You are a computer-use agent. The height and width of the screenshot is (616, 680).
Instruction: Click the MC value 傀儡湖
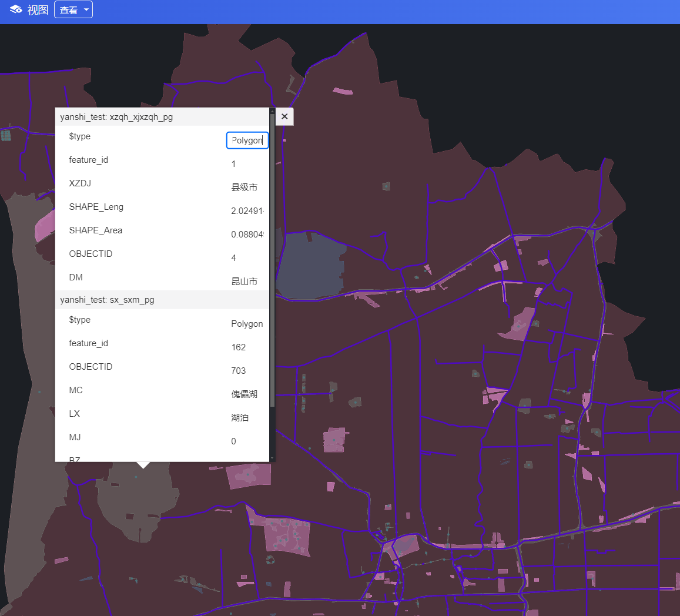pyautogui.click(x=244, y=394)
